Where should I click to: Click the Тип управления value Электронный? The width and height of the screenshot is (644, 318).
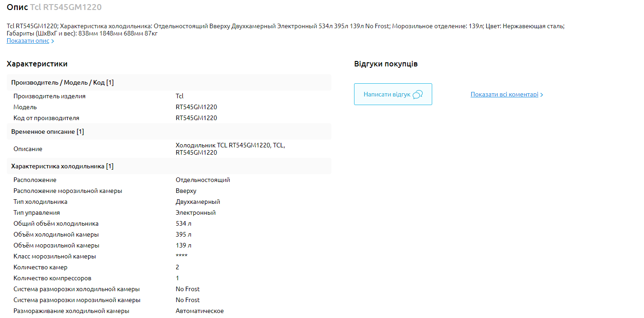coord(195,212)
